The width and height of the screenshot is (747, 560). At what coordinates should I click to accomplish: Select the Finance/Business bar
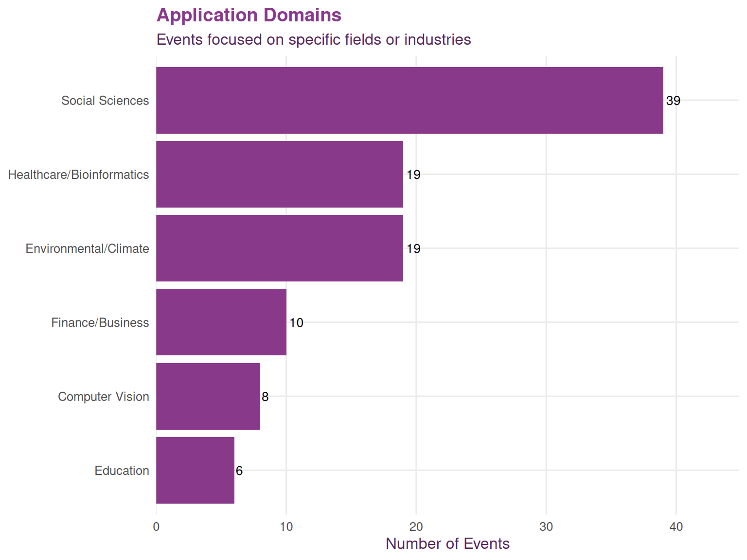[x=221, y=322]
